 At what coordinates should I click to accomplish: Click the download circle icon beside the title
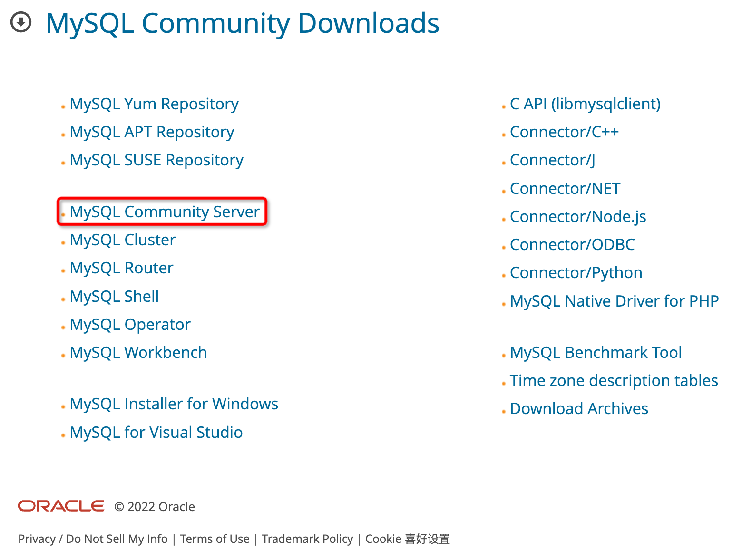coord(21,22)
